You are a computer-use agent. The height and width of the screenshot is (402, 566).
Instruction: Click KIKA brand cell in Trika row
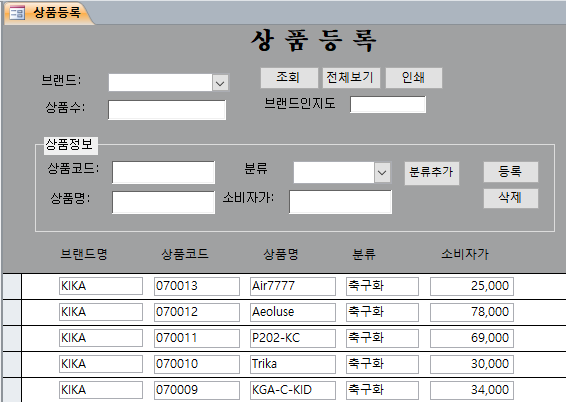101,364
